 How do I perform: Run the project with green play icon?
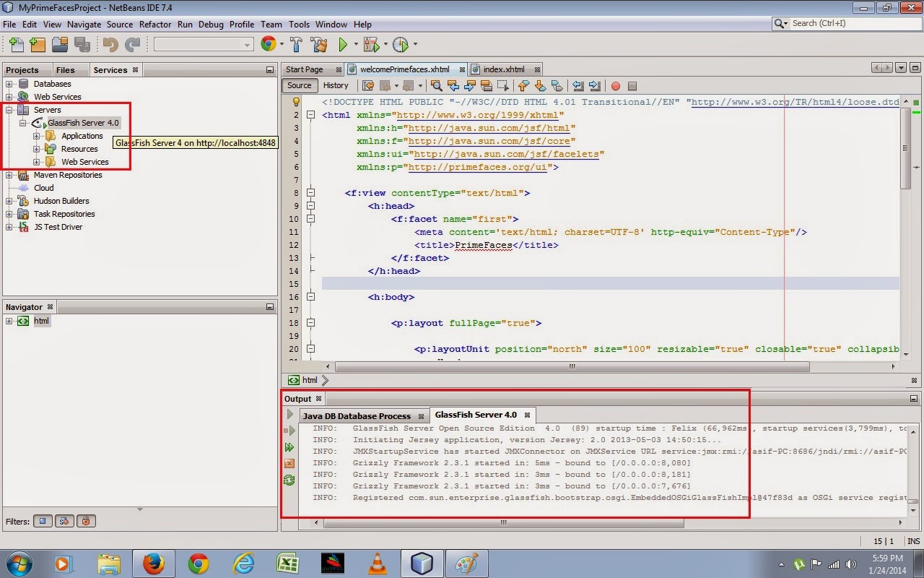pos(343,45)
